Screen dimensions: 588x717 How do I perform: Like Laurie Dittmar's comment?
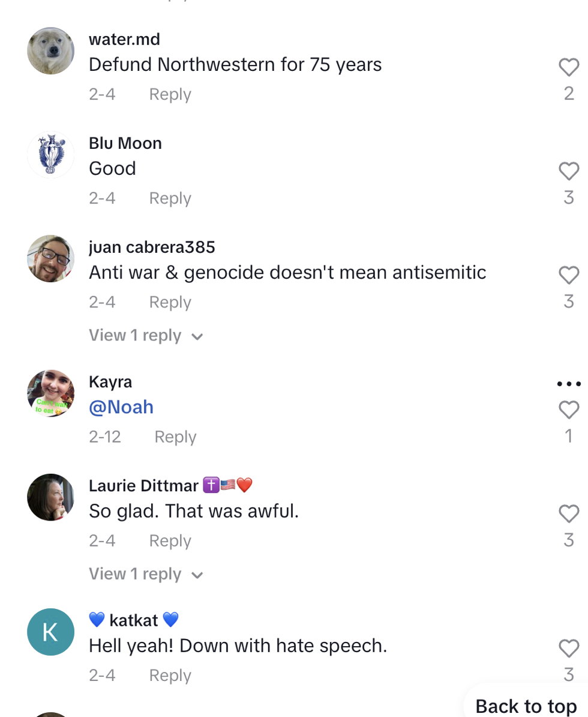click(x=568, y=514)
